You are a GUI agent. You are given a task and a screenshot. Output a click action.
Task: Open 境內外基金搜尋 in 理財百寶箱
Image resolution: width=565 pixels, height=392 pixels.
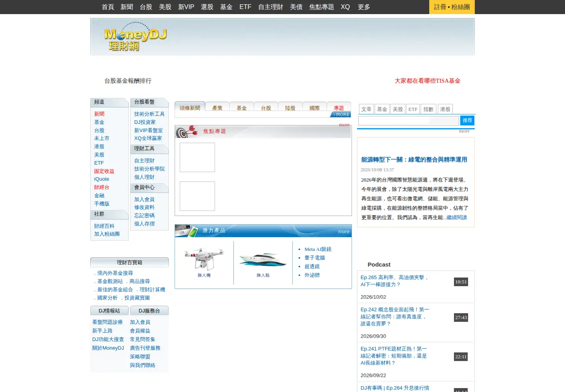pyautogui.click(x=115, y=273)
